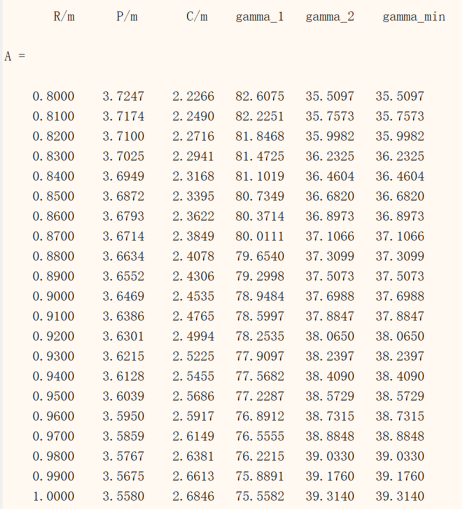Select C value 2.2716

tap(193, 136)
